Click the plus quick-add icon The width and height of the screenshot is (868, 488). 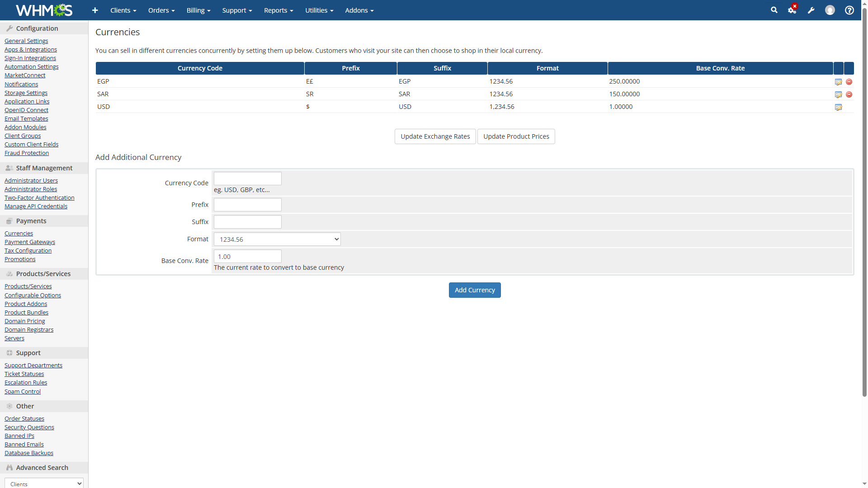click(95, 10)
